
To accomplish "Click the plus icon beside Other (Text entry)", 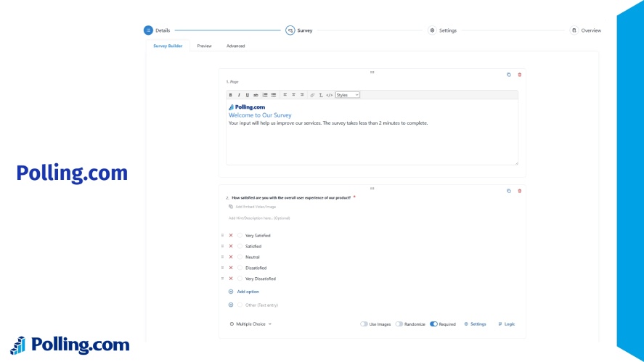I will click(x=231, y=305).
